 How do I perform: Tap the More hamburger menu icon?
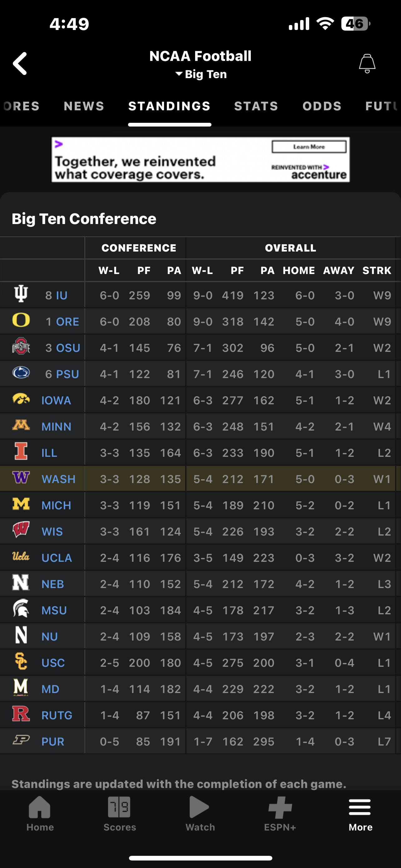(x=360, y=807)
